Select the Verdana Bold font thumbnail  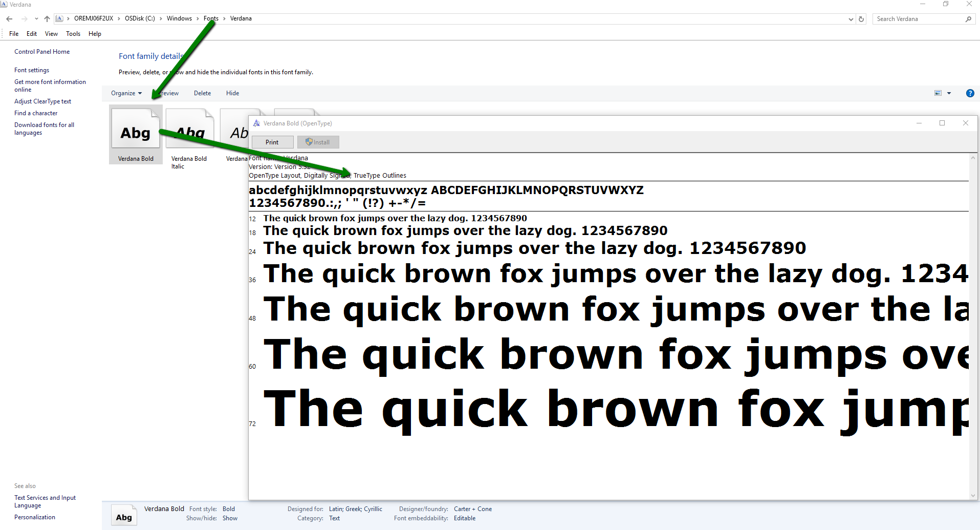click(136, 135)
